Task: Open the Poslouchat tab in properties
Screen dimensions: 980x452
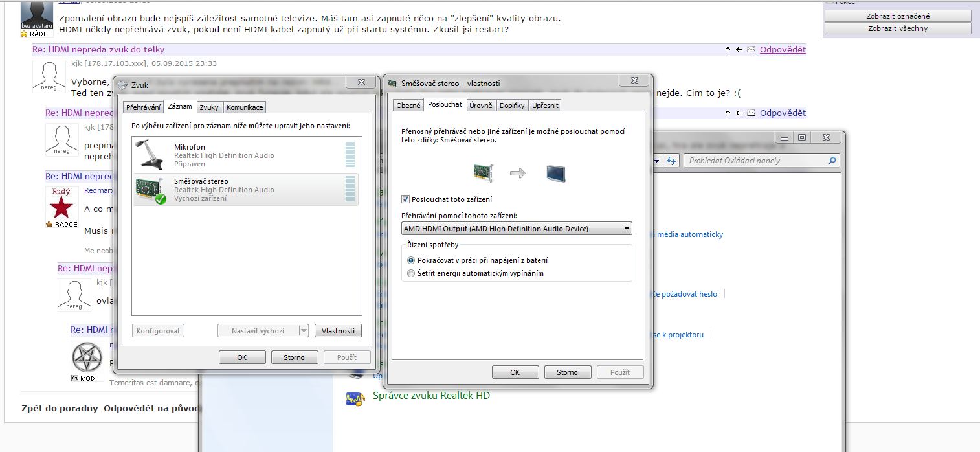Action: (x=445, y=104)
